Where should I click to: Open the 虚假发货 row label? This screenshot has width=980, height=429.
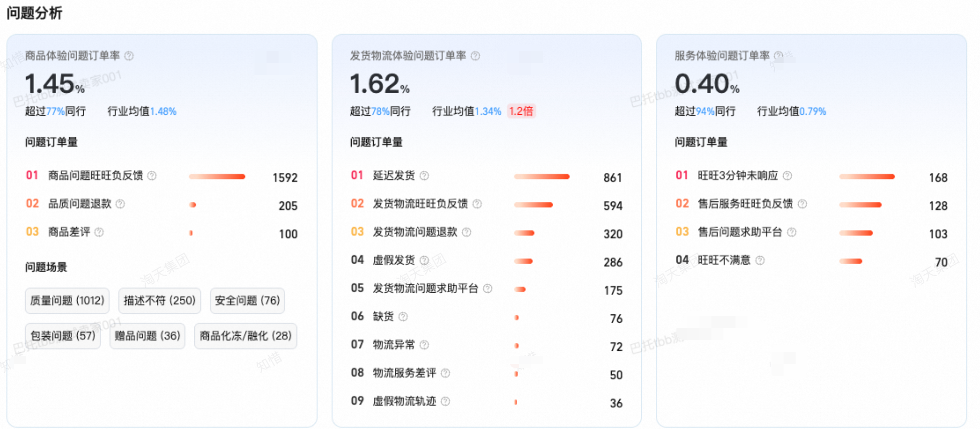(394, 260)
